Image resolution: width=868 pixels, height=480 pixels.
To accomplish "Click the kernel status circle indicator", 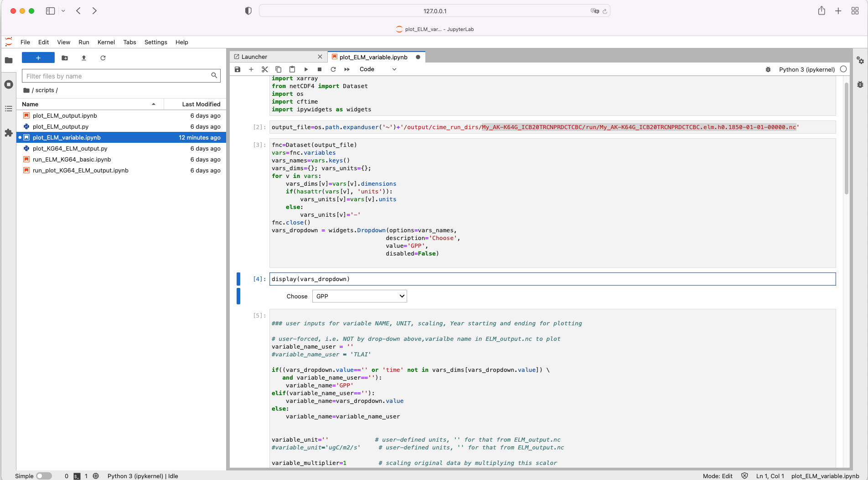I will tap(843, 69).
